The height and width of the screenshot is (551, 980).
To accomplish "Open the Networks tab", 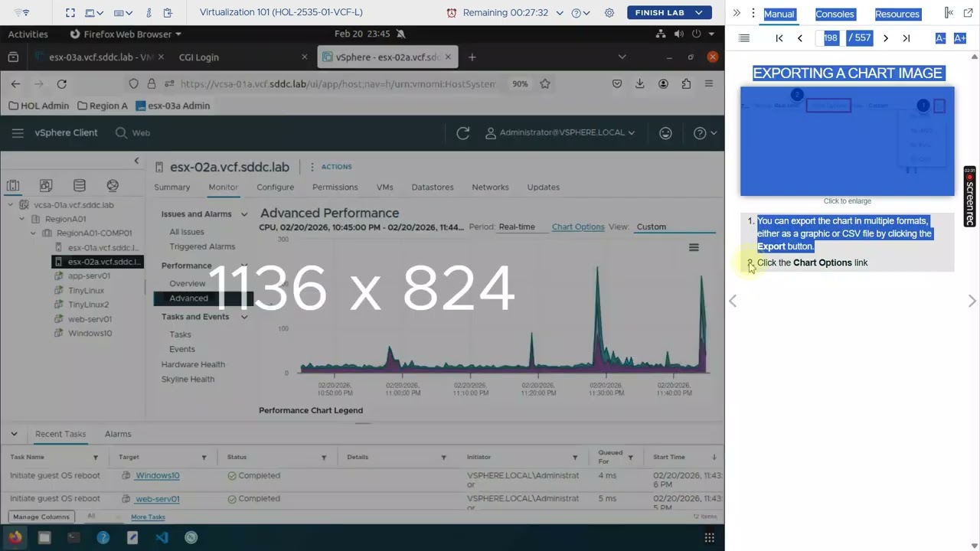I will coord(490,187).
